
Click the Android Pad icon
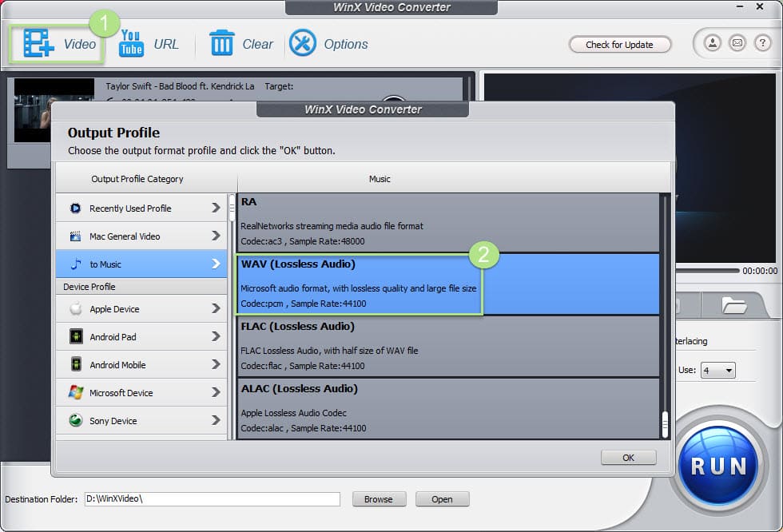(76, 337)
